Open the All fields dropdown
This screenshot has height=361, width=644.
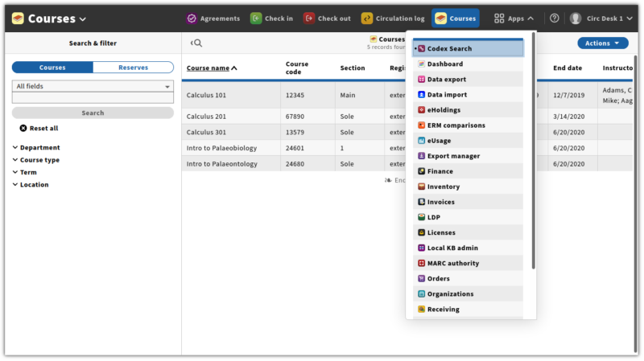point(93,86)
